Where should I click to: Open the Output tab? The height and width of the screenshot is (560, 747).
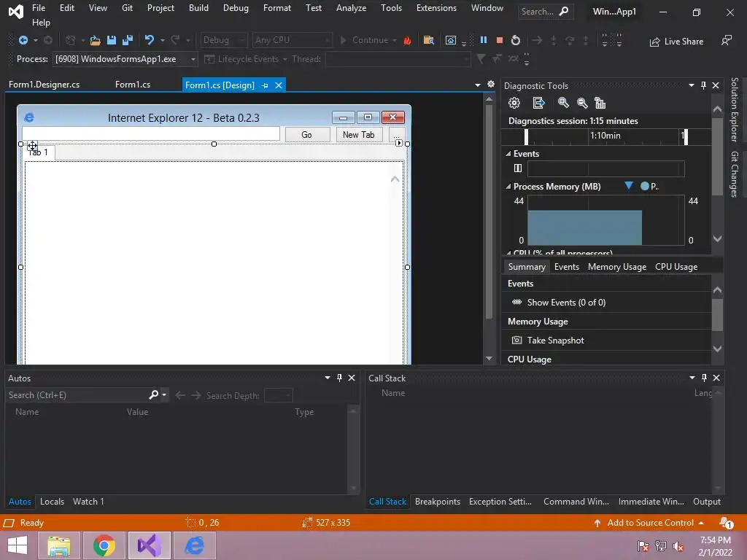click(706, 502)
